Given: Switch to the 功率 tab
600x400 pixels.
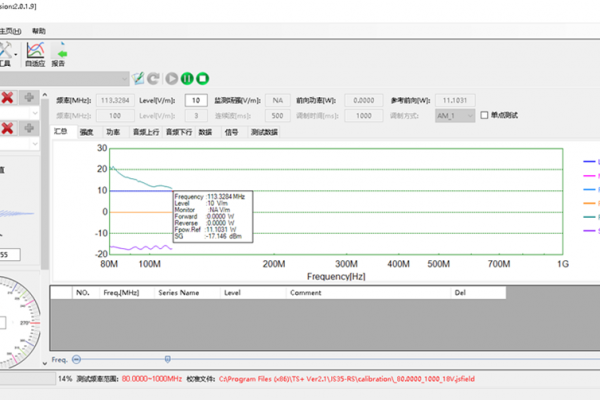Looking at the screenshot, I should click(113, 131).
